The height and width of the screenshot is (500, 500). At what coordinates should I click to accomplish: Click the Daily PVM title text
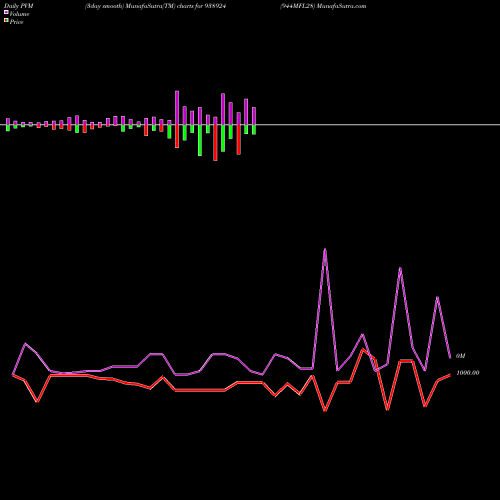[x=19, y=6]
